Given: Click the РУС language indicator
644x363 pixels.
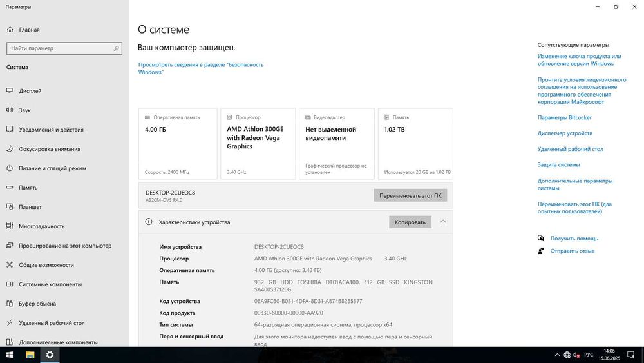Looking at the screenshot, I should click(x=589, y=355).
